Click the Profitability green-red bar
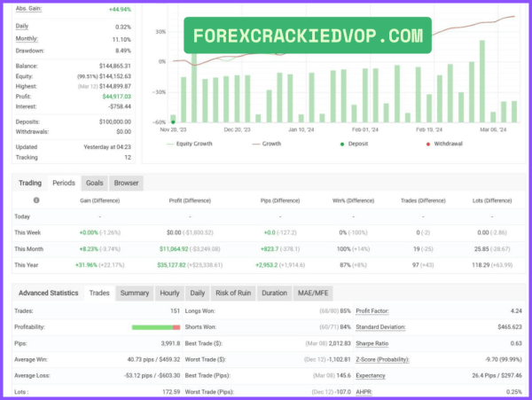Screen dimensions: 532x400 coord(156,327)
